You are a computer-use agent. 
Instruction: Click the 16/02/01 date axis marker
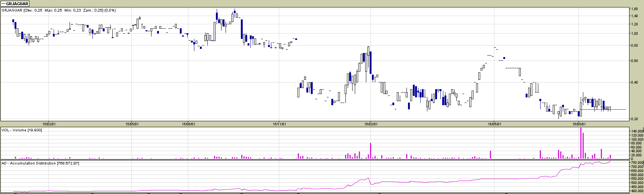371,124
